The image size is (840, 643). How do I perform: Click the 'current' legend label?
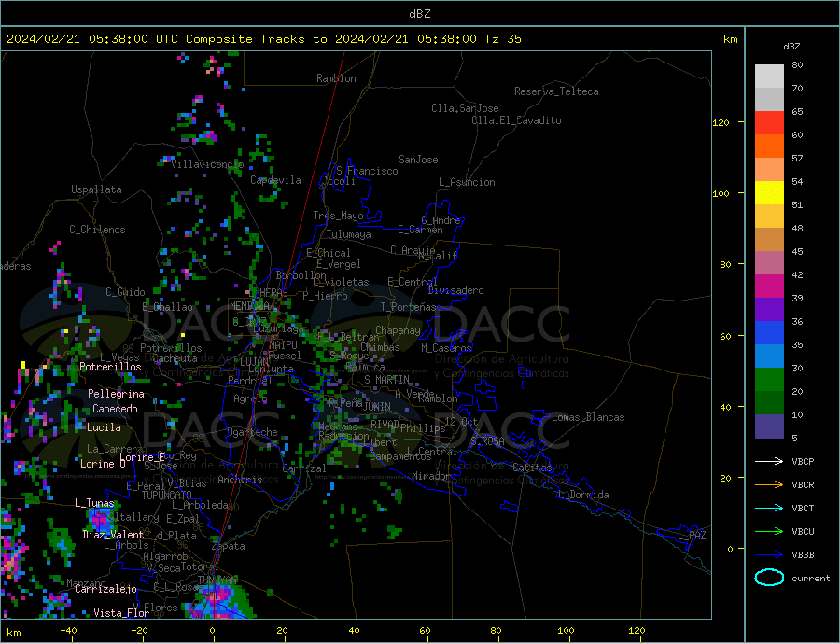[811, 579]
